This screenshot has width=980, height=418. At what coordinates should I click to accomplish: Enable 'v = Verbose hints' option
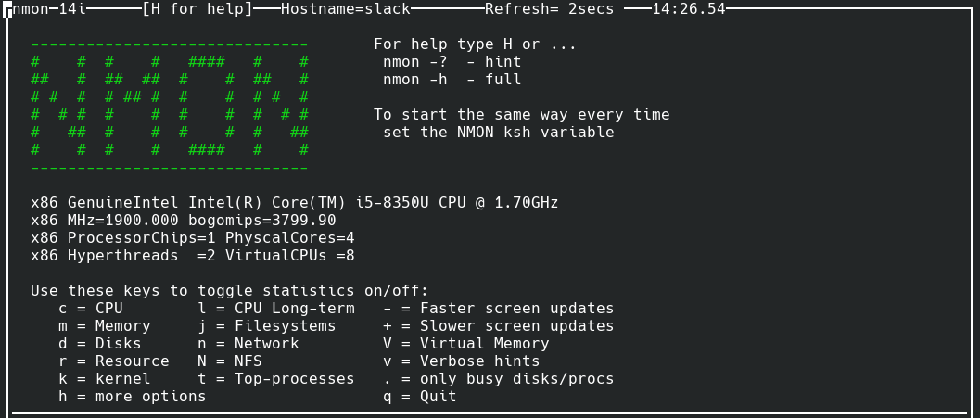pyautogui.click(x=462, y=361)
